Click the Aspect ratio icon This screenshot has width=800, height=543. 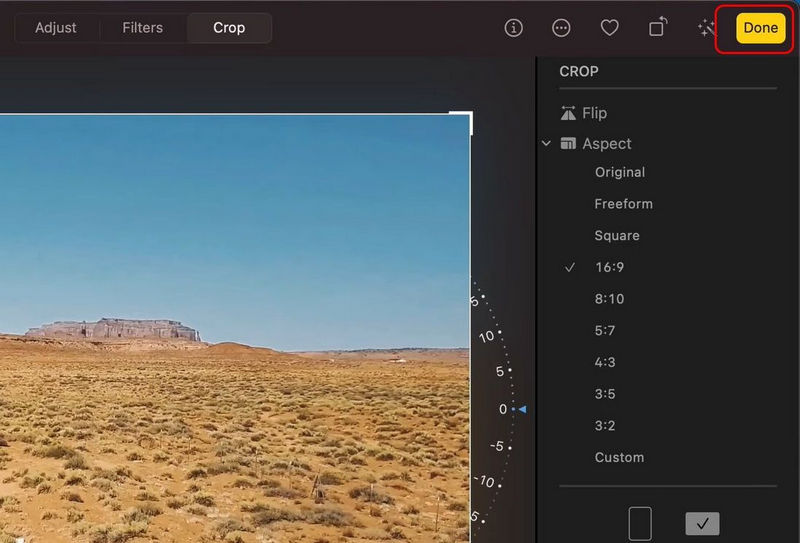point(568,143)
